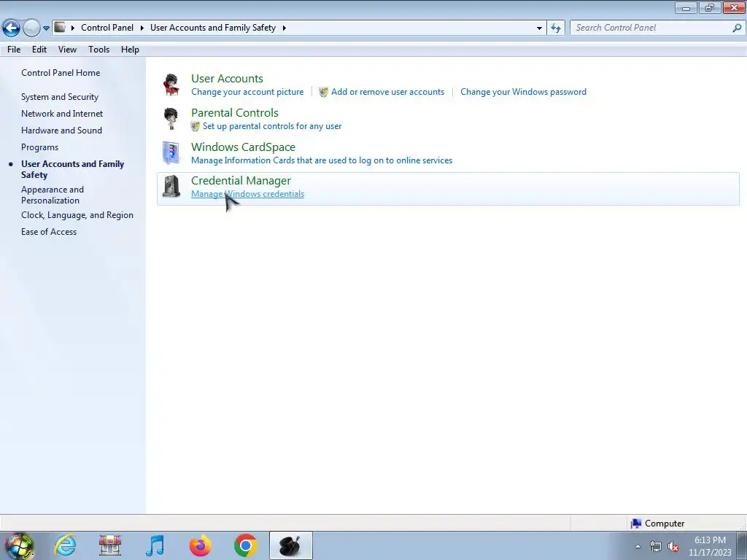Open the Windows Start menu

pyautogui.click(x=19, y=545)
